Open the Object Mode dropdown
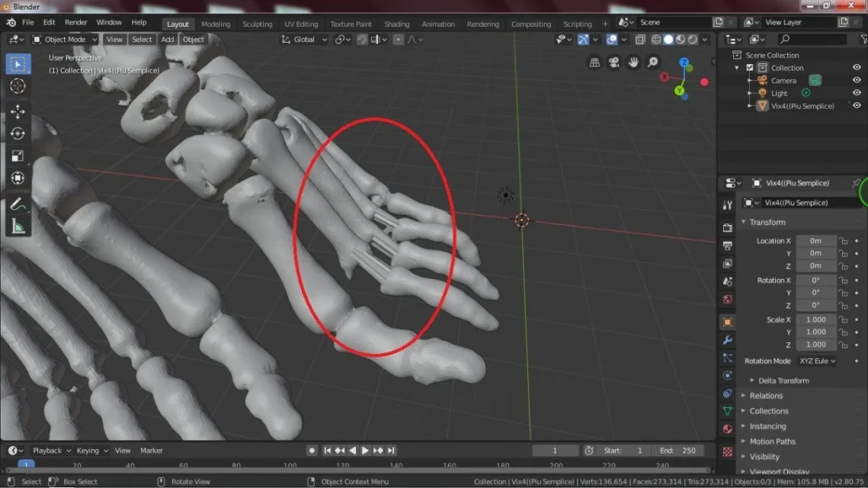 click(66, 39)
